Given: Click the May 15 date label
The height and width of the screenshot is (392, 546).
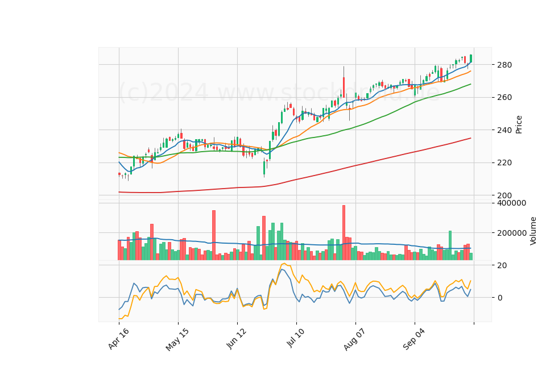Looking at the screenshot, I should pyautogui.click(x=177, y=339).
